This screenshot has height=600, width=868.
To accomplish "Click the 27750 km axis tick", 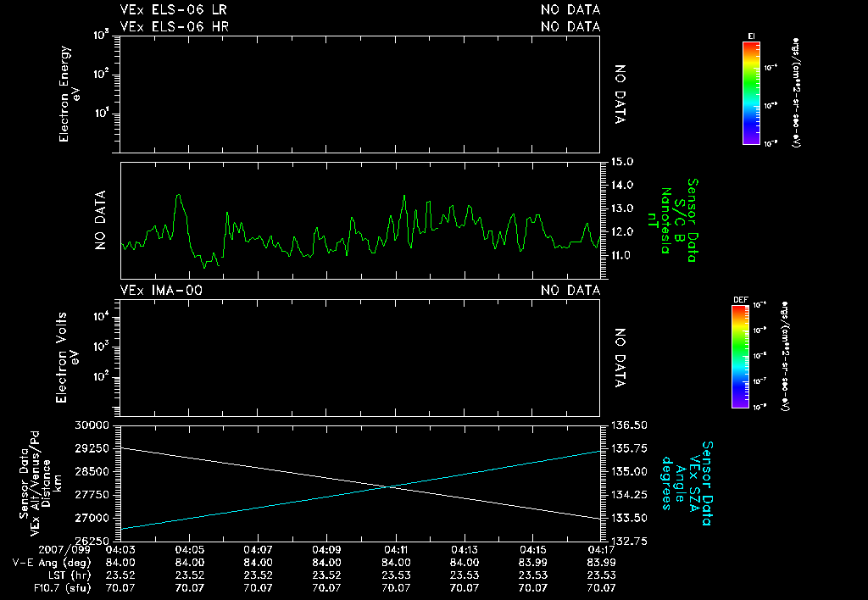I will click(92, 495).
